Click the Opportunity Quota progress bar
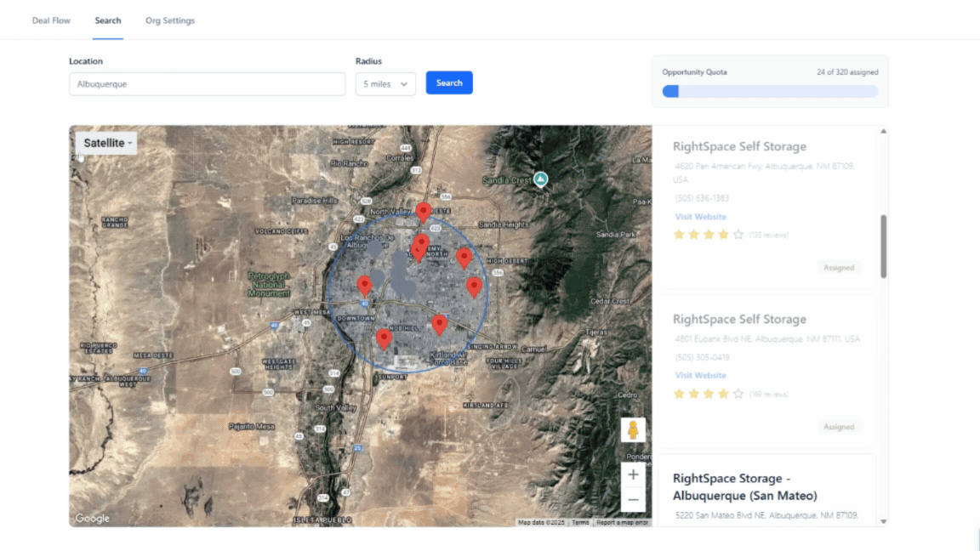 pos(770,91)
